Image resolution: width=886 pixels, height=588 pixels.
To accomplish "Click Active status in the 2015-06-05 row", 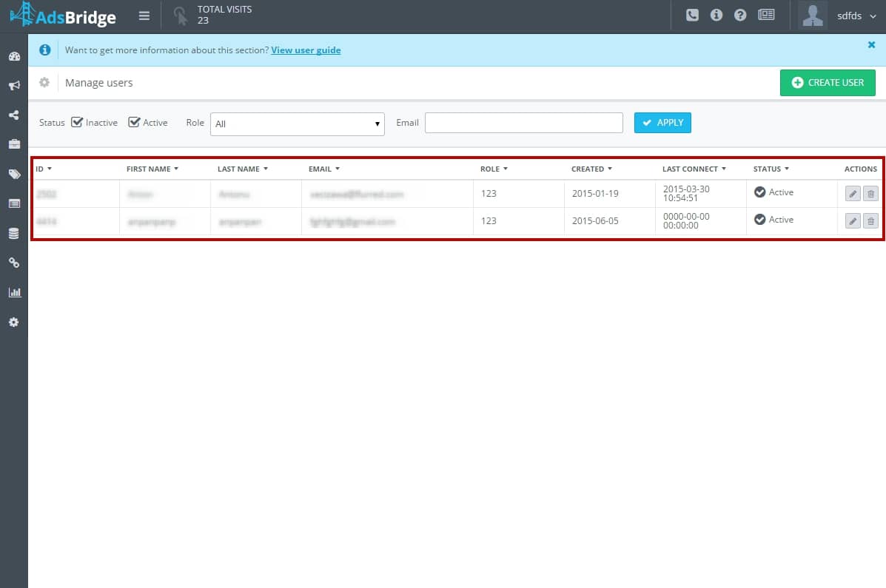I will [773, 219].
